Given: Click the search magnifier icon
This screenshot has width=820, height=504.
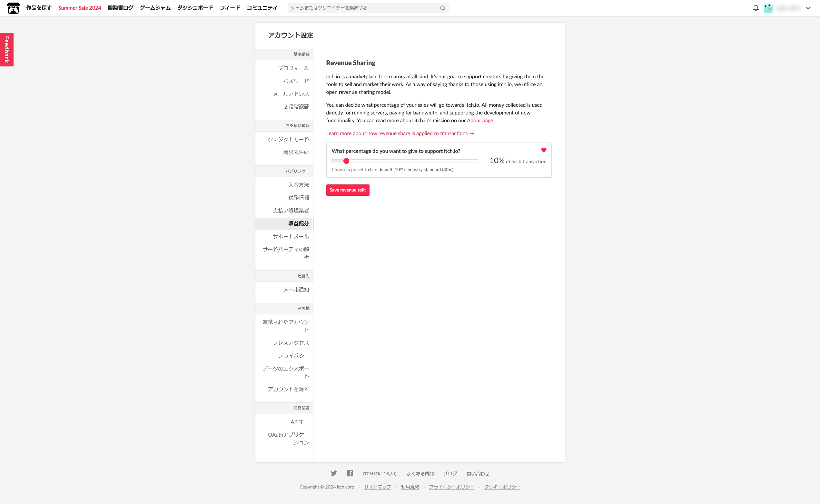Looking at the screenshot, I should tap(443, 8).
